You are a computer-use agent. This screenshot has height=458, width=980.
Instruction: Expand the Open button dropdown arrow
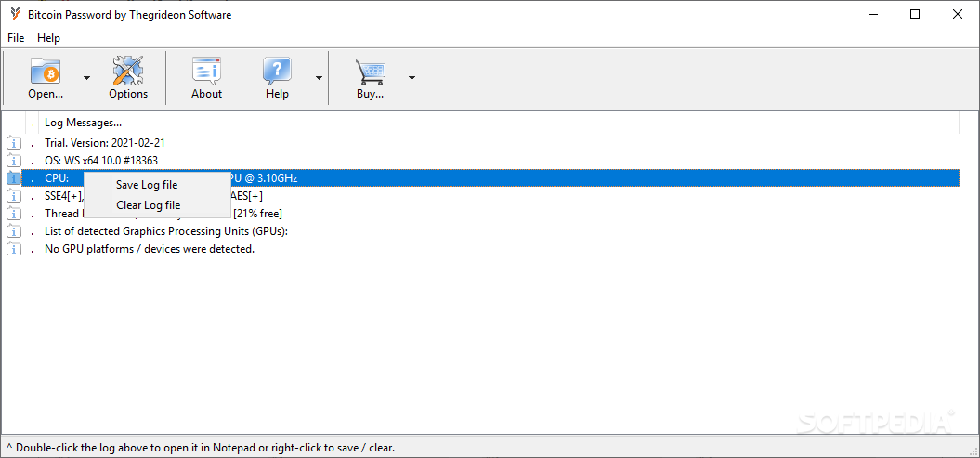click(x=87, y=78)
